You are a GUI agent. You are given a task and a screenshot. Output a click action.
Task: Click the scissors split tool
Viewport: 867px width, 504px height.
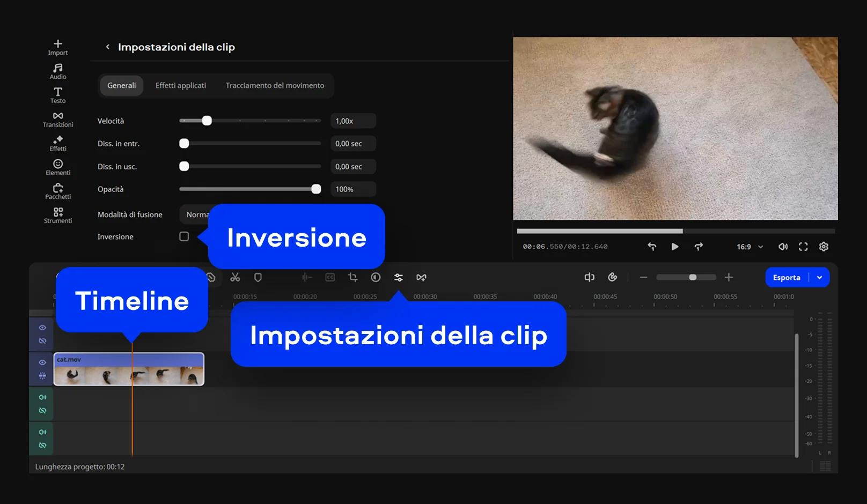tap(235, 277)
